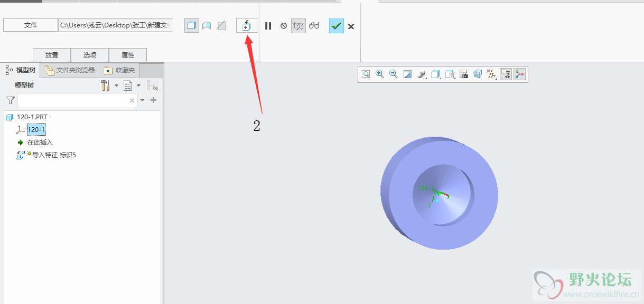The image size is (644, 304).
Task: Pause the import feature tool
Action: [268, 25]
